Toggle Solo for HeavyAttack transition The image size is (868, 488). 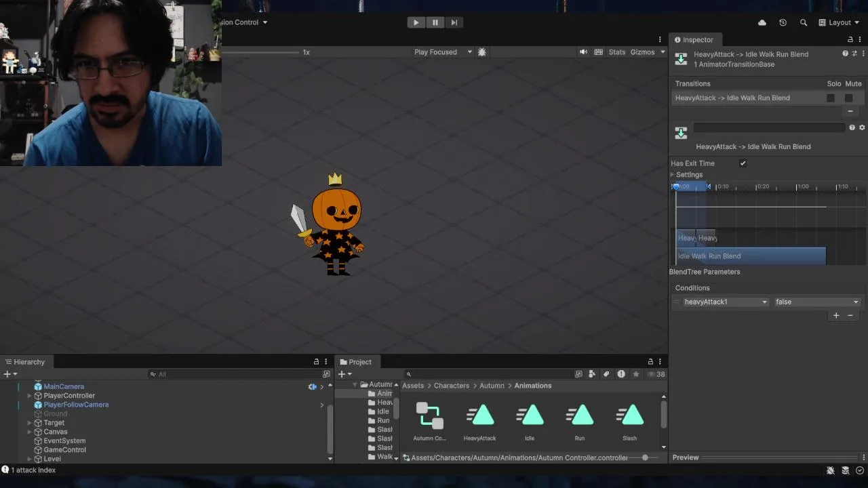pos(831,98)
